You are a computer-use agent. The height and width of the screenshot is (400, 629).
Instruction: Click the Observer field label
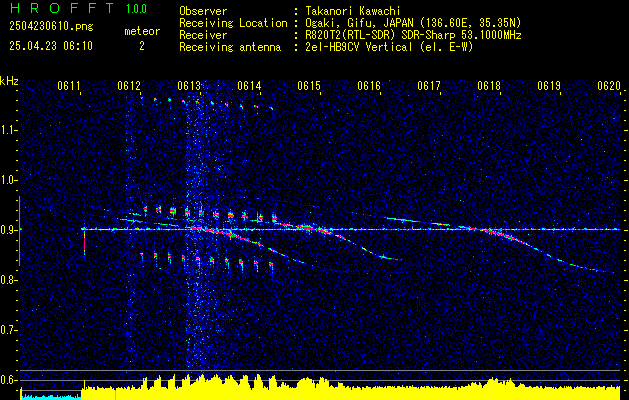coord(203,11)
